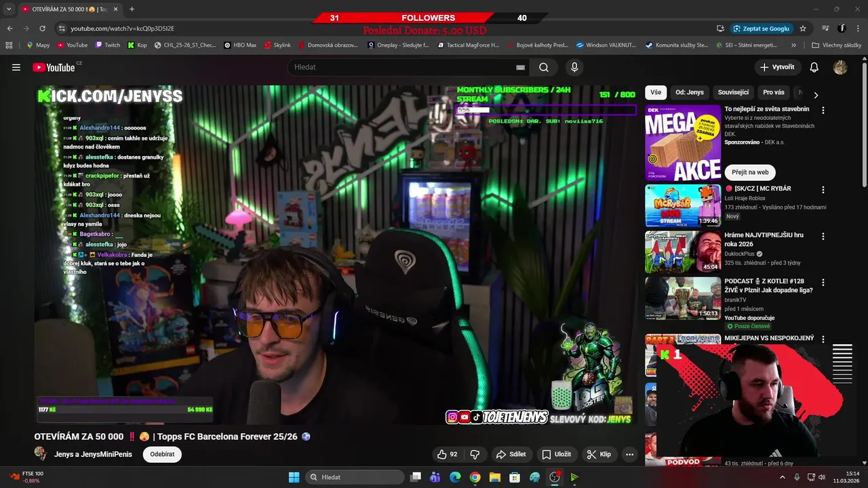Open options for MC RYBÁR video

[x=823, y=190]
